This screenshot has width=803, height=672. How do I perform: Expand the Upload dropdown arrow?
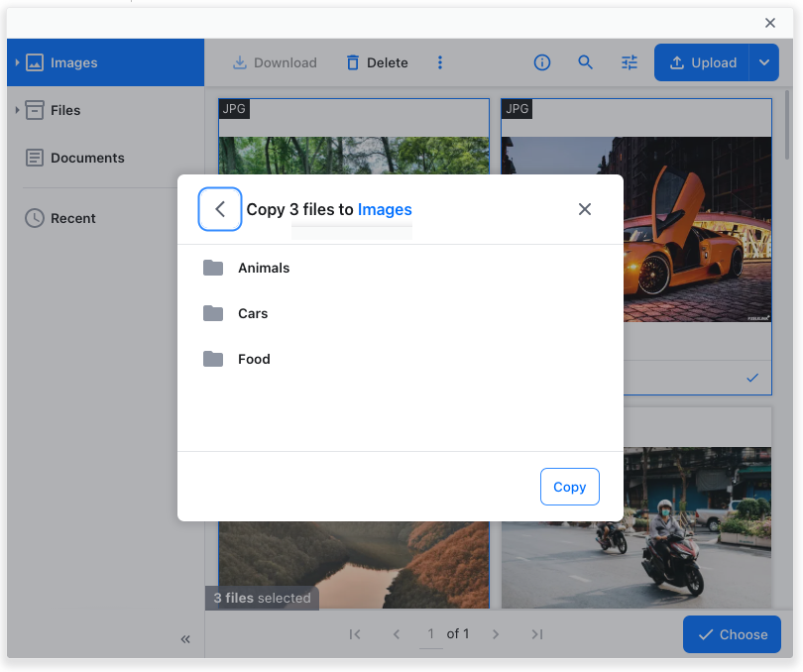coord(764,62)
